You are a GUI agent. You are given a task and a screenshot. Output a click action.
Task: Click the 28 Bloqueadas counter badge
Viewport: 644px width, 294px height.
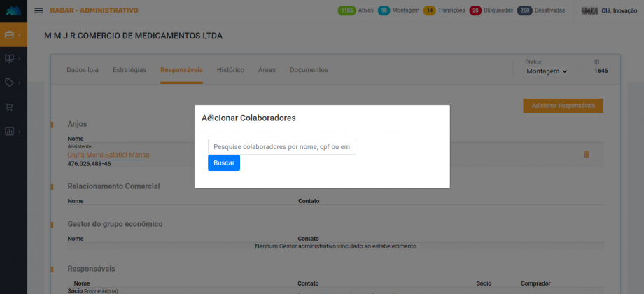[475, 10]
